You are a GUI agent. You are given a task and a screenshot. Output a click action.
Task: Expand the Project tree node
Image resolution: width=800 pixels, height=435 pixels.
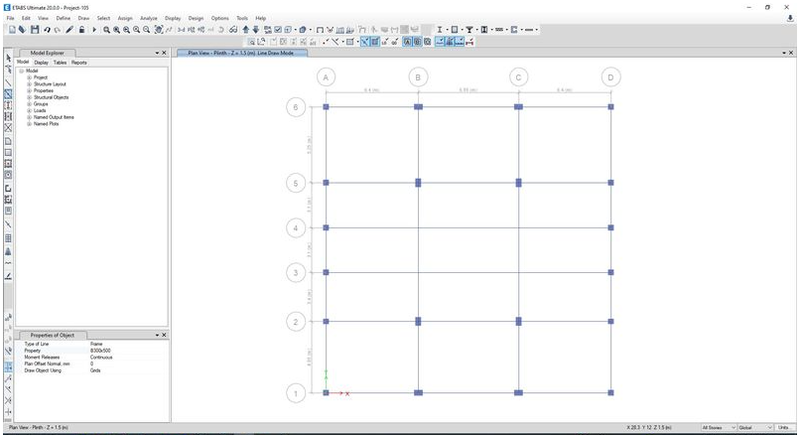[x=29, y=78]
